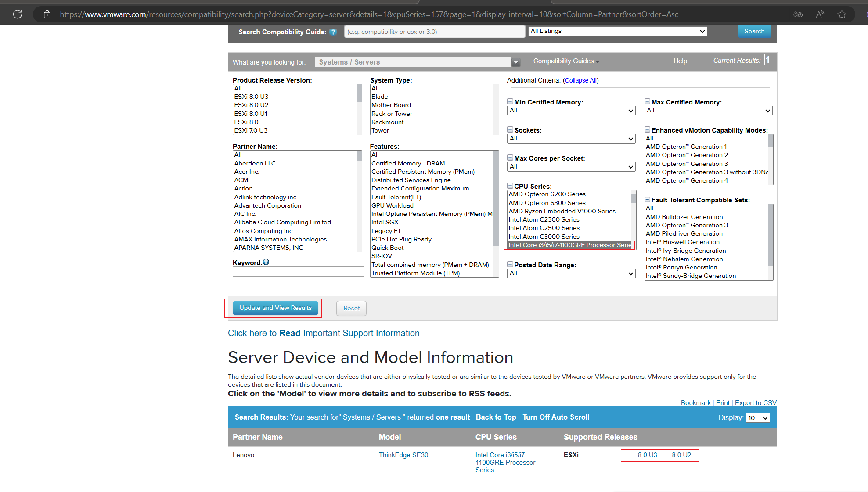Open the Max Cores per Socket dropdown
Image resolution: width=868 pixels, height=492 pixels.
coord(571,167)
